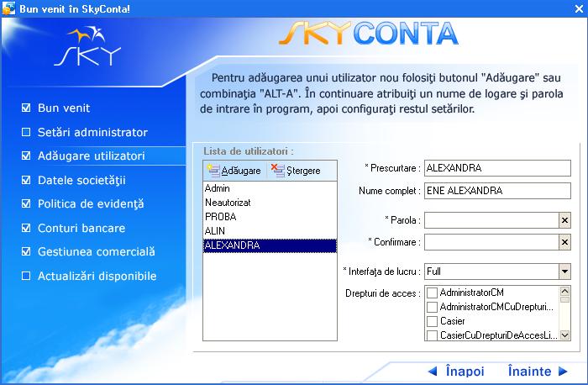Viewport: 588px width, 385px height.
Task: Go to Adăugare utilizatori step
Action: click(91, 156)
